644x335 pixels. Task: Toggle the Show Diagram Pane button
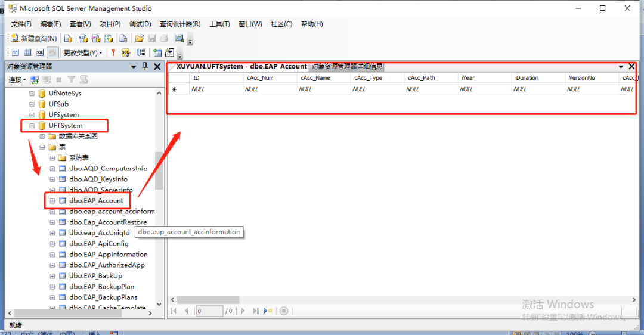pyautogui.click(x=15, y=52)
